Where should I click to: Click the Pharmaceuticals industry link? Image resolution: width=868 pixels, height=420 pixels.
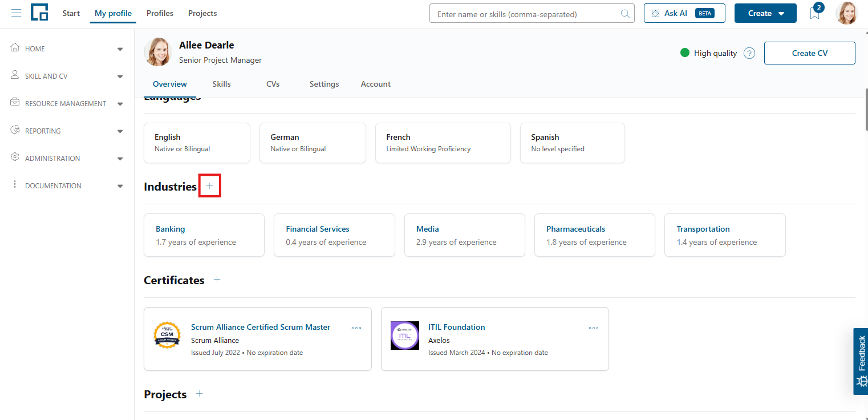(576, 229)
